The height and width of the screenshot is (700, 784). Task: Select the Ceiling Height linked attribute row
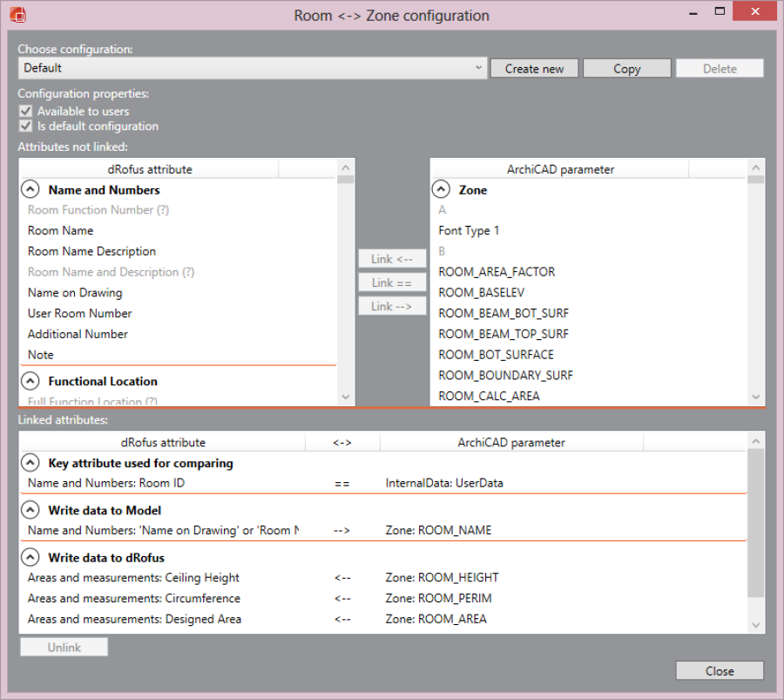point(133,577)
